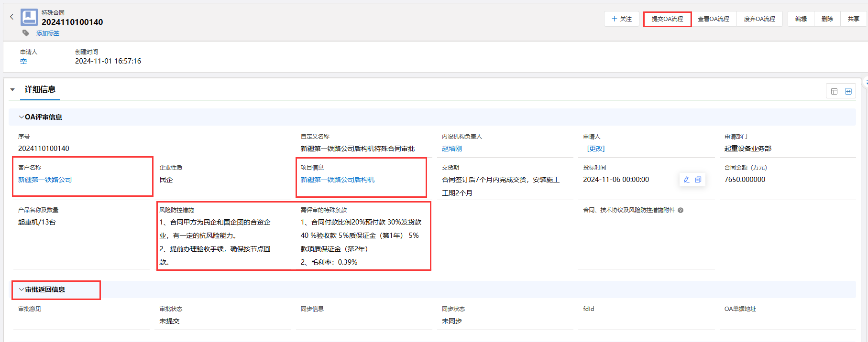Click the 特殊合同 record book icon
This screenshot has width=868, height=342.
[29, 17]
